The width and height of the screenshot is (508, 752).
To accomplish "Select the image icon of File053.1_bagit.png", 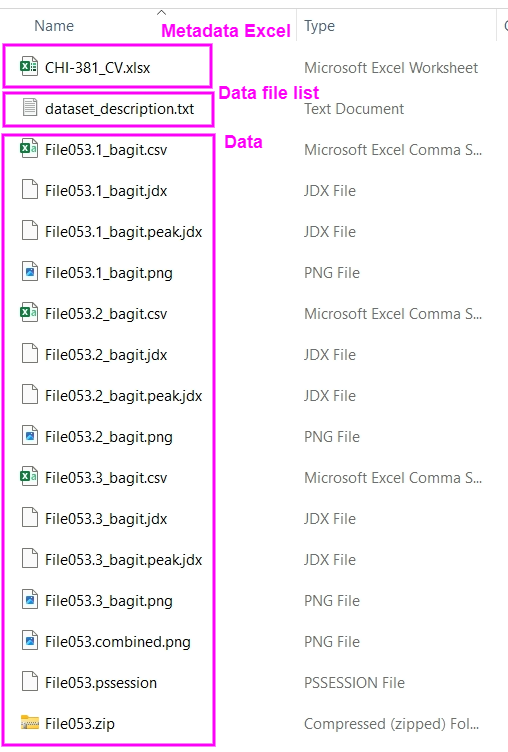I will coord(30,271).
